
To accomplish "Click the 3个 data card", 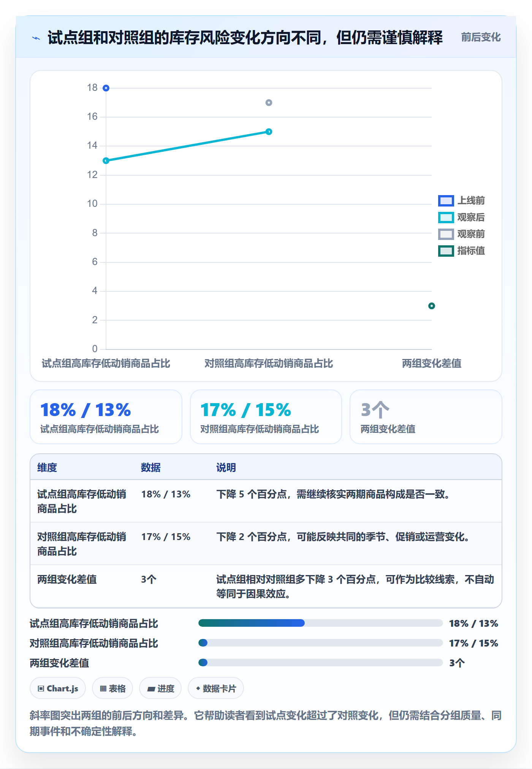I will (x=426, y=417).
